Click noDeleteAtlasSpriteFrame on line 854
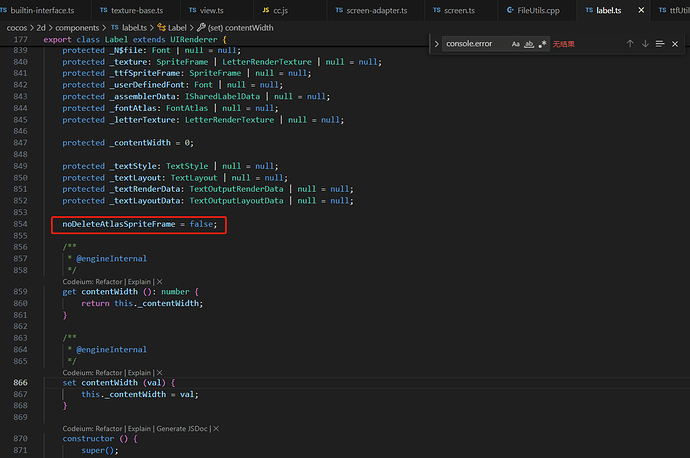The height and width of the screenshot is (458, 690). [x=119, y=224]
